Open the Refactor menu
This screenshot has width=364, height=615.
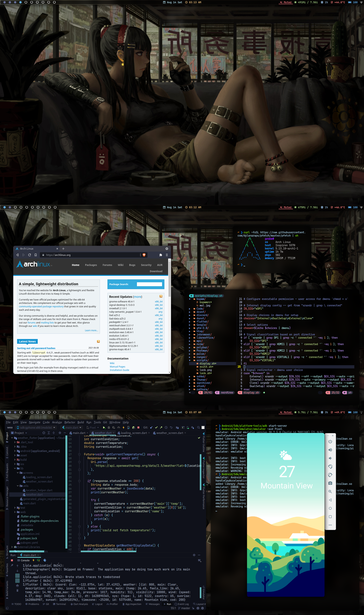click(x=70, y=422)
